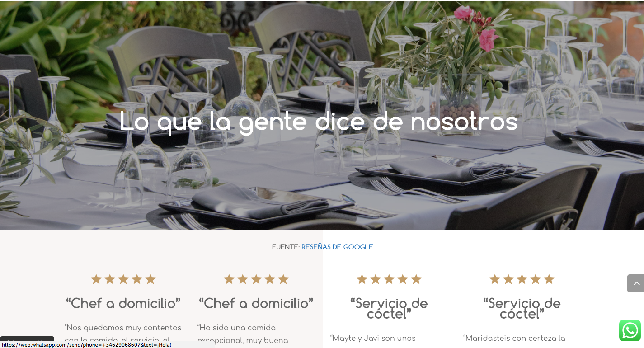Click the stars above the "Ha sido una comida" review
The image size is (644, 348).
(x=256, y=279)
